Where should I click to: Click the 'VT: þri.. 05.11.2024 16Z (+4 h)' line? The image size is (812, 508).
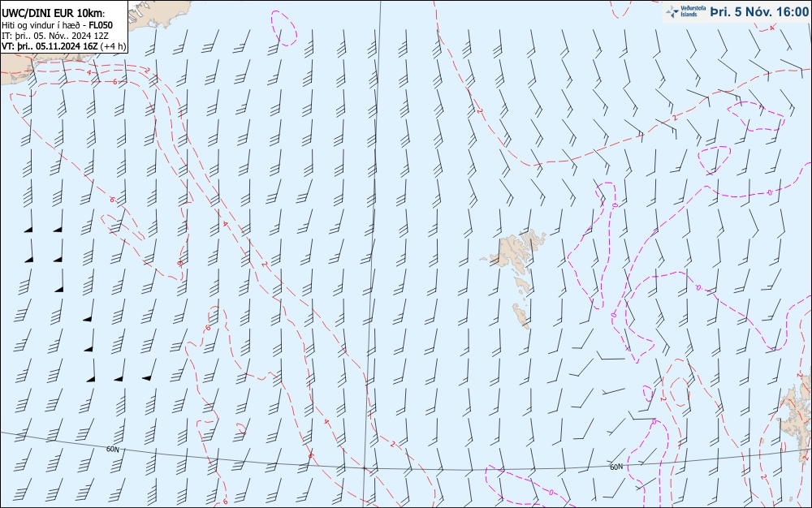coord(63,46)
